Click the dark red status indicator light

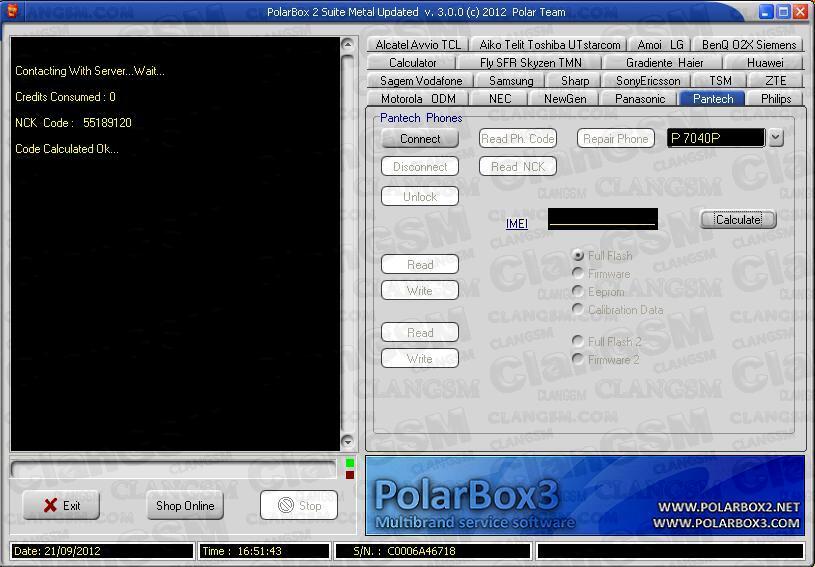tap(350, 474)
